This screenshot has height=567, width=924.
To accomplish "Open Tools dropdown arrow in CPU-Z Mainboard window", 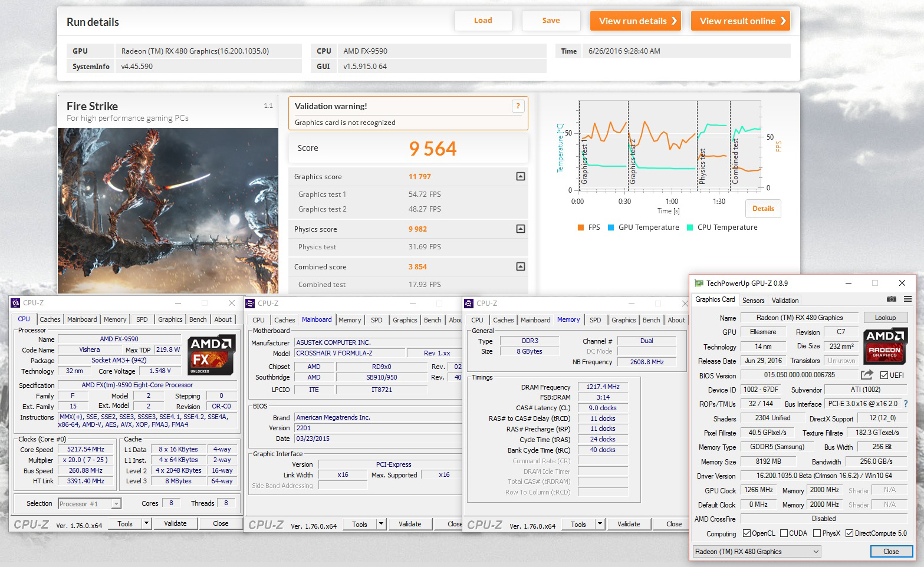I will [x=381, y=524].
